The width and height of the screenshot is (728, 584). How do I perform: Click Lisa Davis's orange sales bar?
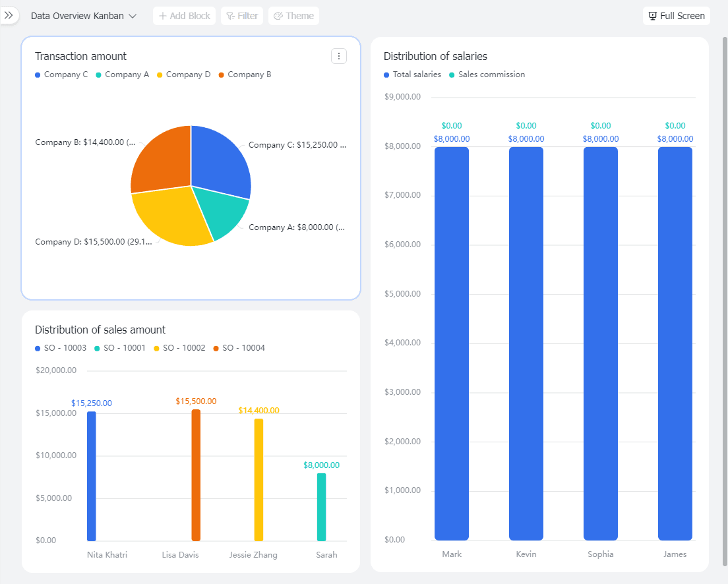point(196,475)
